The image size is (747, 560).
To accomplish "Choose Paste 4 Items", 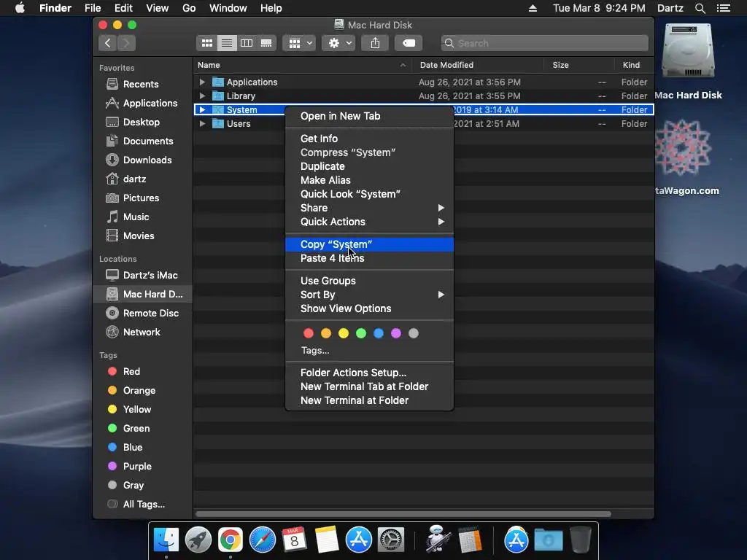I will (369, 258).
